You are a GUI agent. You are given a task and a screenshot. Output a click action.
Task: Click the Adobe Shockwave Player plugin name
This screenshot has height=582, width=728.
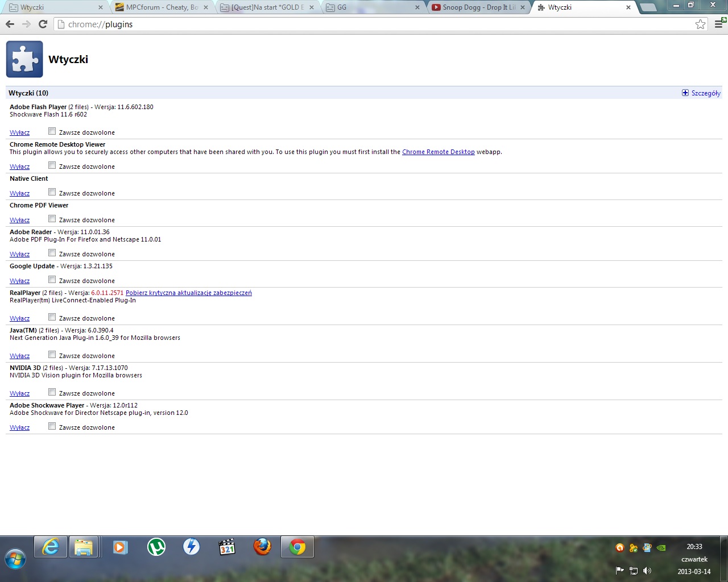pyautogui.click(x=47, y=405)
